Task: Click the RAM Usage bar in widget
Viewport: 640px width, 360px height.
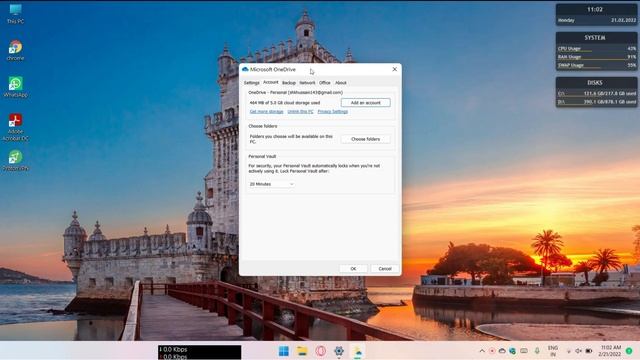Action: [x=596, y=57]
